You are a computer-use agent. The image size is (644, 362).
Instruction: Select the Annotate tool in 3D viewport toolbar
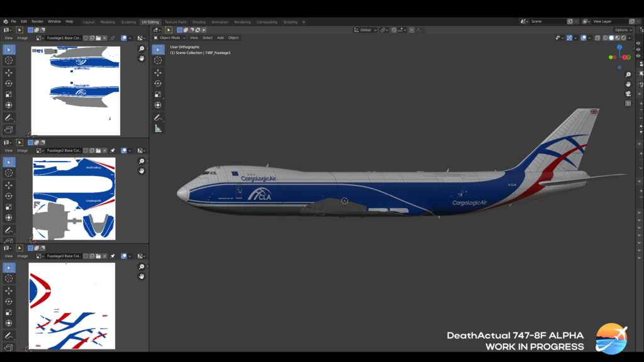point(158,118)
